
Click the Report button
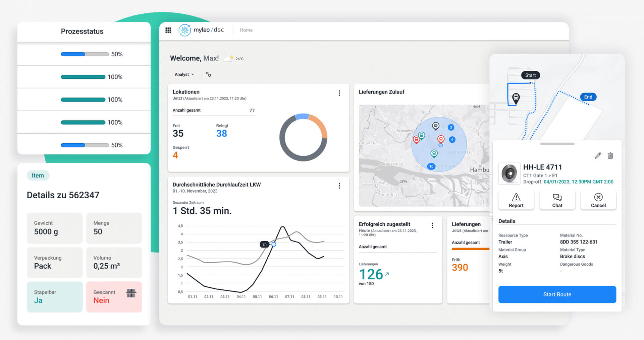point(516,200)
